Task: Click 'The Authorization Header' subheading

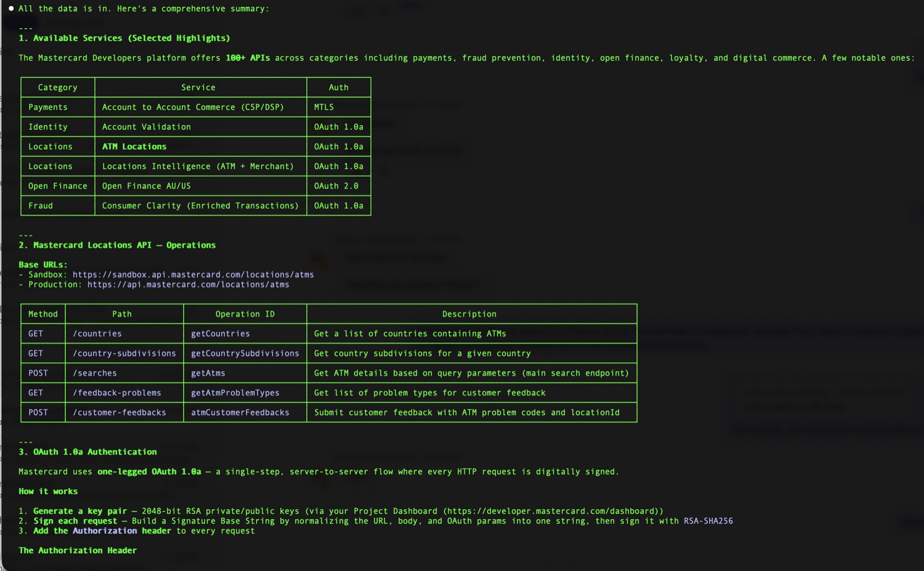Action: pyautogui.click(x=77, y=551)
